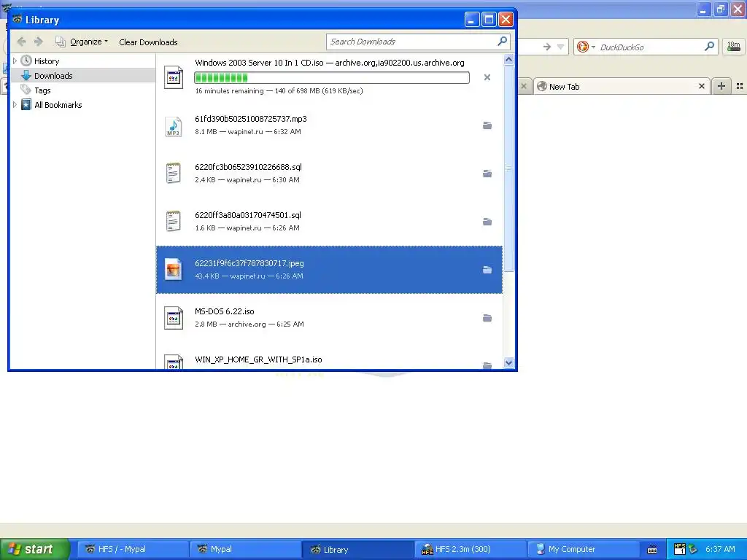Click scrollbar down arrow in downloads list
This screenshot has height=560, width=747.
pyautogui.click(x=508, y=362)
